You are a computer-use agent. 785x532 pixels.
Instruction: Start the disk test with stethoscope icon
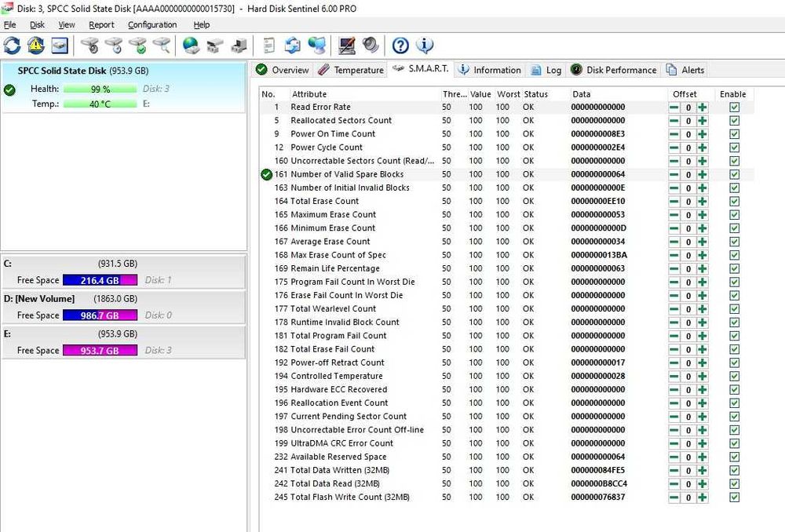89,46
